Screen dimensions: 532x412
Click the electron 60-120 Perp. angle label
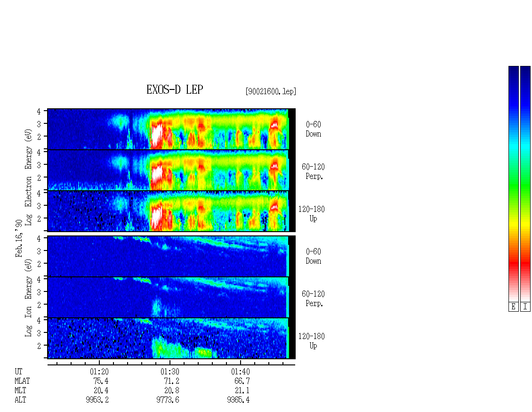pos(313,171)
